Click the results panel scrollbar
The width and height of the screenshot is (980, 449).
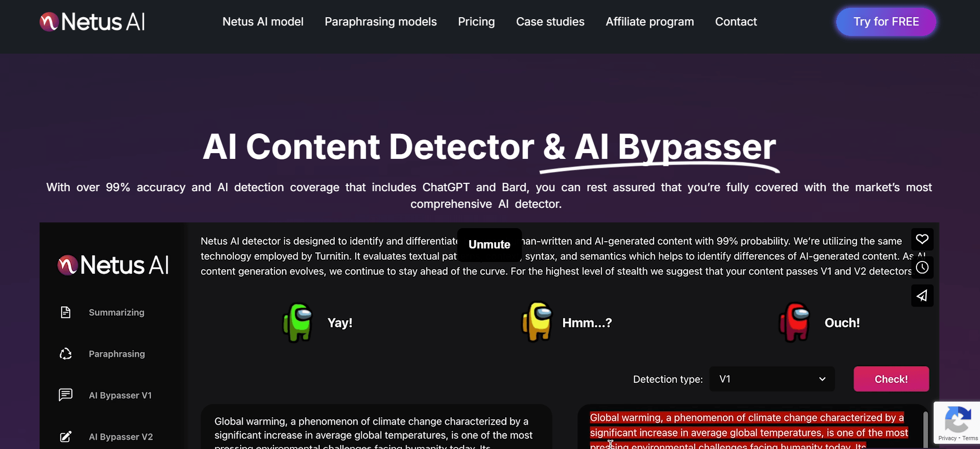coord(925,430)
